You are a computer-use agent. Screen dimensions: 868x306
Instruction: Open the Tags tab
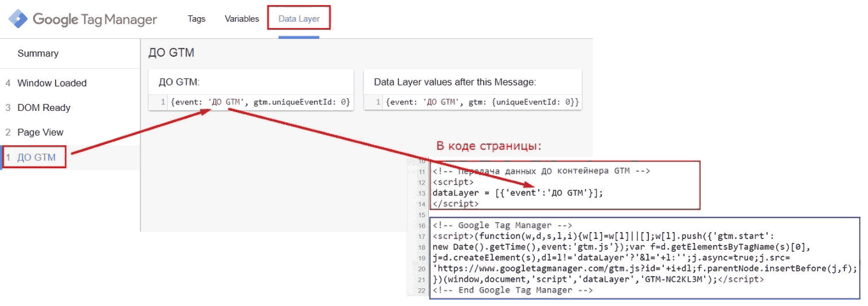(197, 18)
